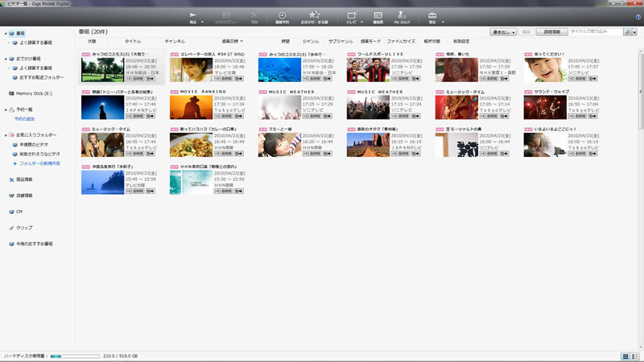Click the おまかせ・まる録 star icon
The width and height of the screenshot is (644, 362).
pos(315,16)
